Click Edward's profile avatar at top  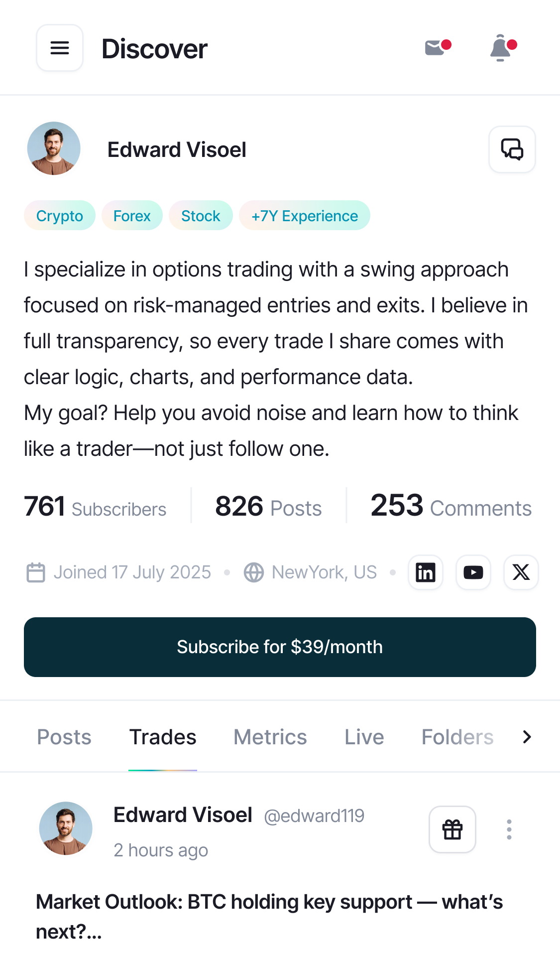point(54,148)
